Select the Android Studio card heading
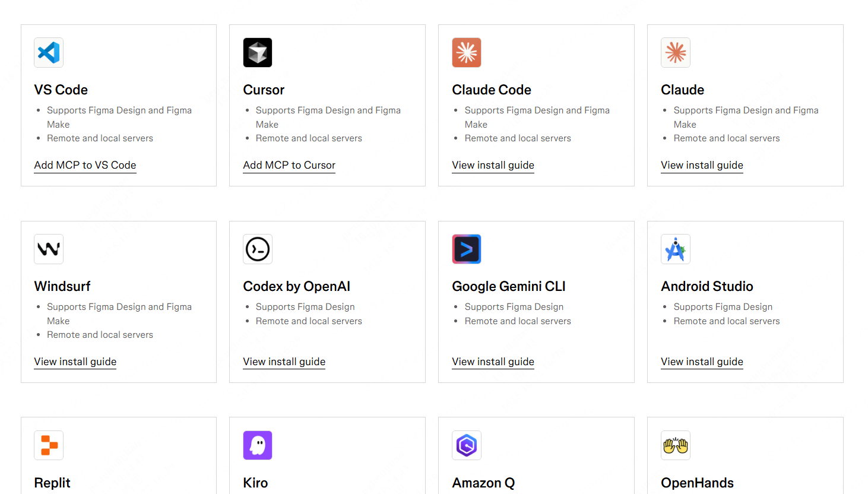This screenshot has height=494, width=868. [x=707, y=286]
